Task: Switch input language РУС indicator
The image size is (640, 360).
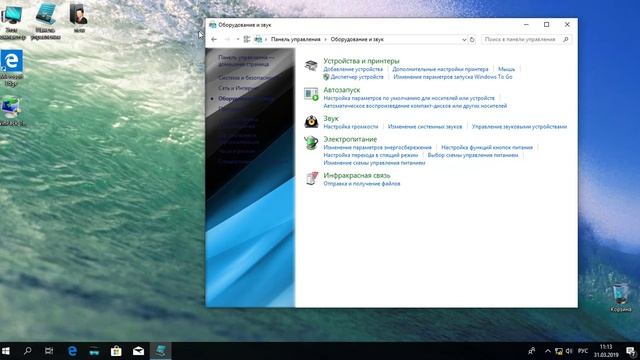Action: pyautogui.click(x=583, y=351)
